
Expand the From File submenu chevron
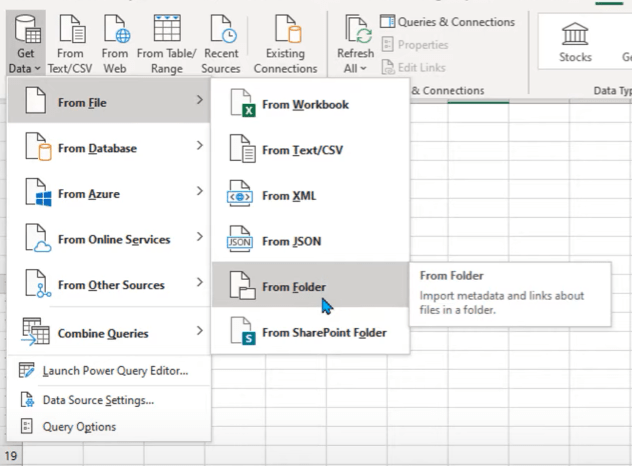point(200,100)
